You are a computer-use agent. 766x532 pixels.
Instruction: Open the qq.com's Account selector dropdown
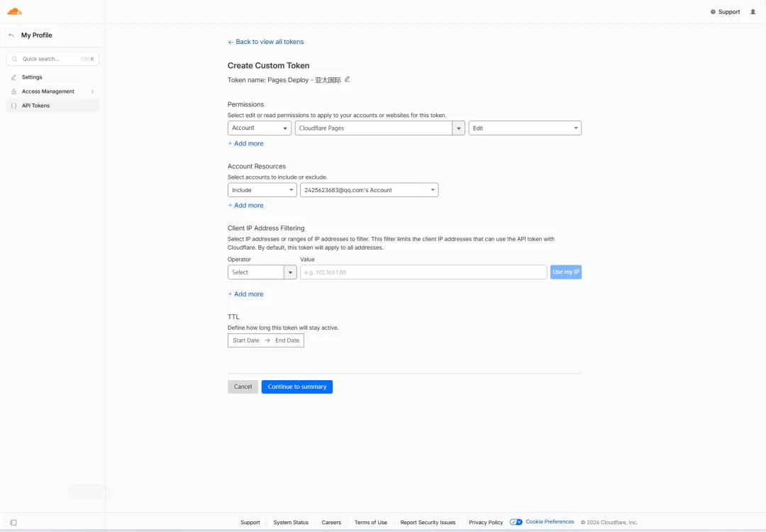pos(369,190)
